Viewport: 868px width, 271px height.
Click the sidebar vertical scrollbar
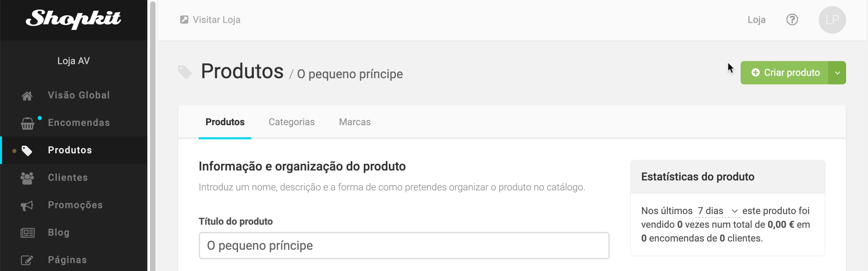tap(152, 137)
